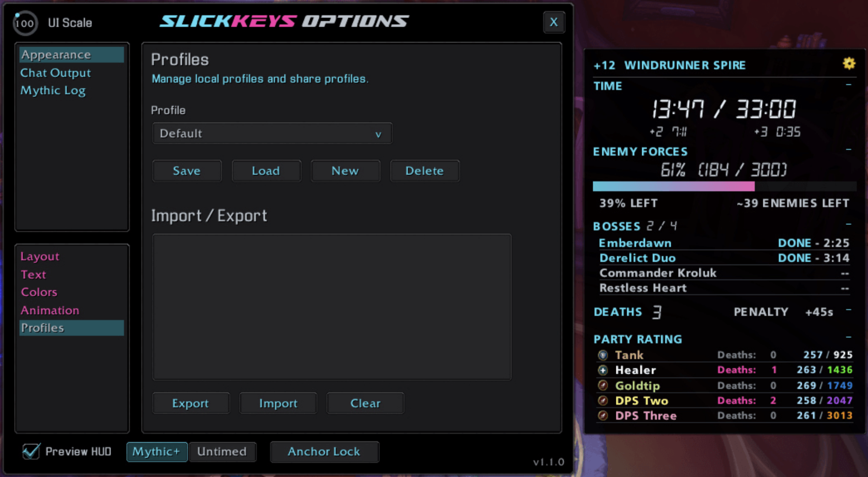Collapse the Party Rating section
868x477 pixels.
849,337
